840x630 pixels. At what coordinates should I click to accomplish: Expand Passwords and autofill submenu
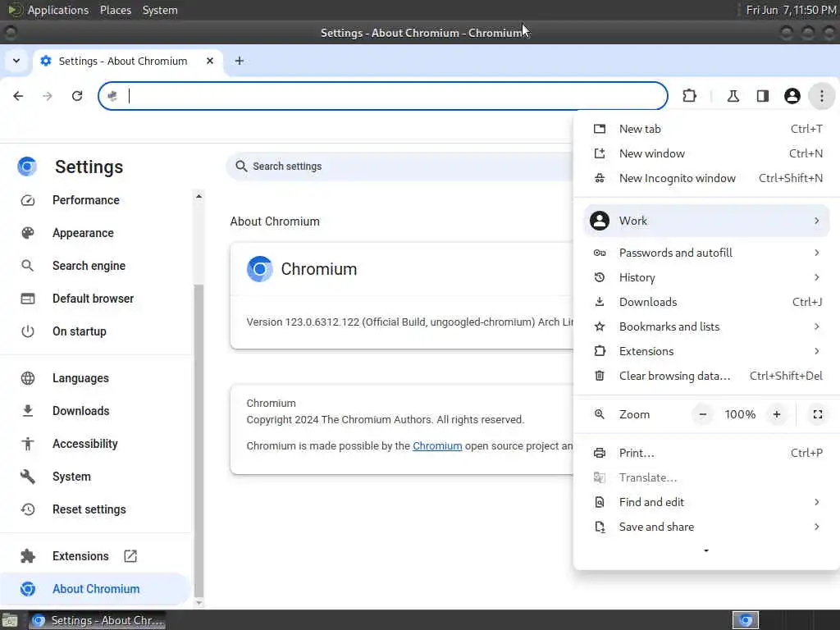click(x=706, y=253)
